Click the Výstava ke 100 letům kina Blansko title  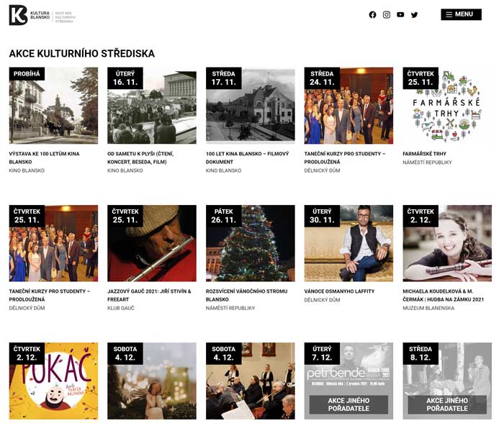pos(44,158)
